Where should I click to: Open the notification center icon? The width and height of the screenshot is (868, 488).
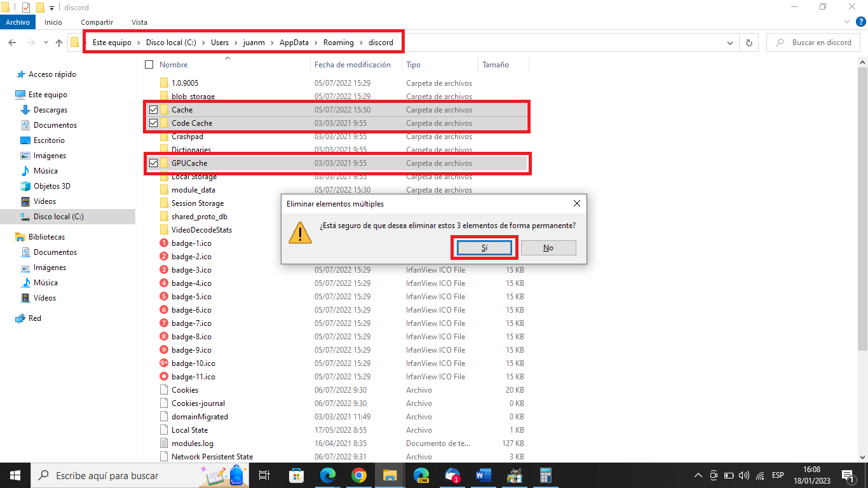tap(848, 475)
